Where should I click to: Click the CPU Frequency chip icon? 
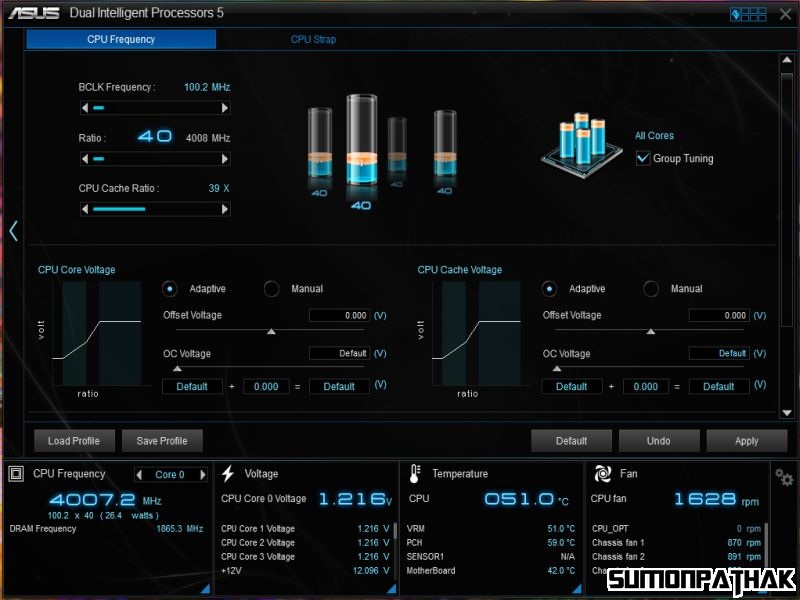(16, 474)
